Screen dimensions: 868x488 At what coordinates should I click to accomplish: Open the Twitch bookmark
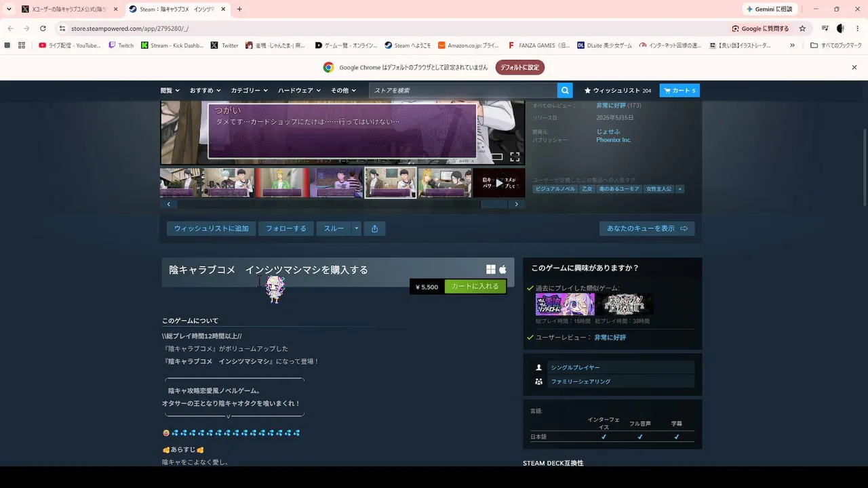[x=121, y=45]
